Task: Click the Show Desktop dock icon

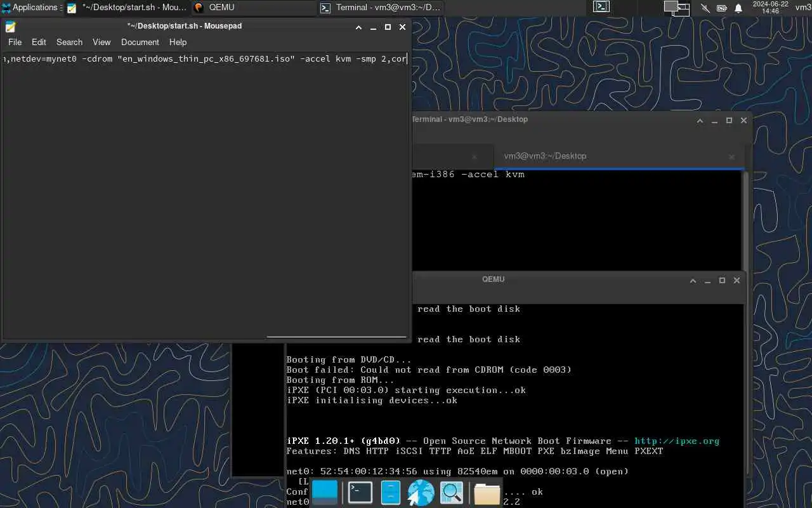Action: pos(325,492)
